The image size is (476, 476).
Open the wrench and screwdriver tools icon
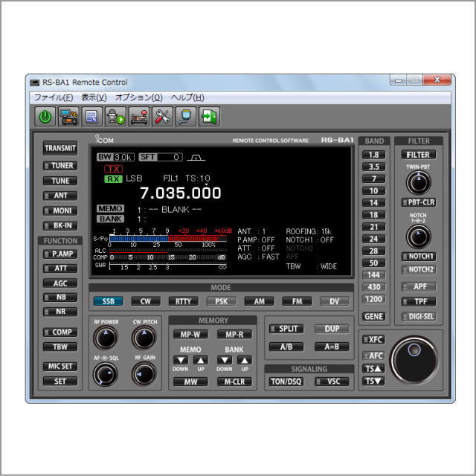[x=162, y=116]
